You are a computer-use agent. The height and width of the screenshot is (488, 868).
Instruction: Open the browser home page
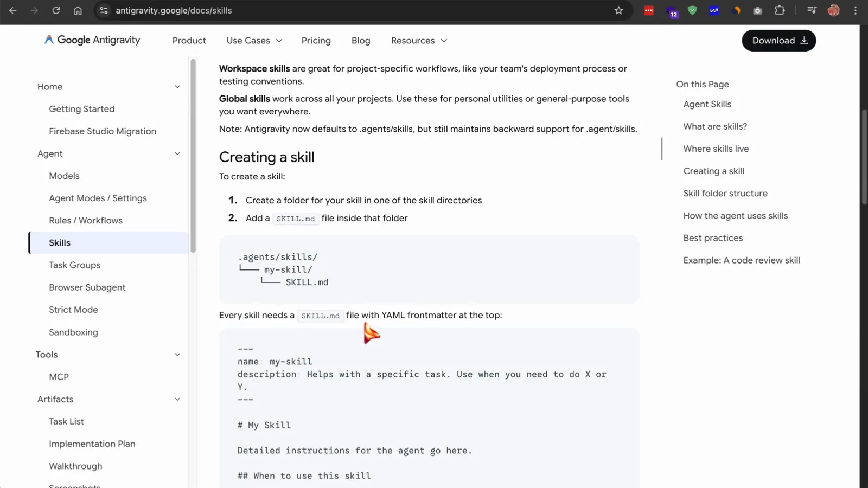[x=78, y=10]
